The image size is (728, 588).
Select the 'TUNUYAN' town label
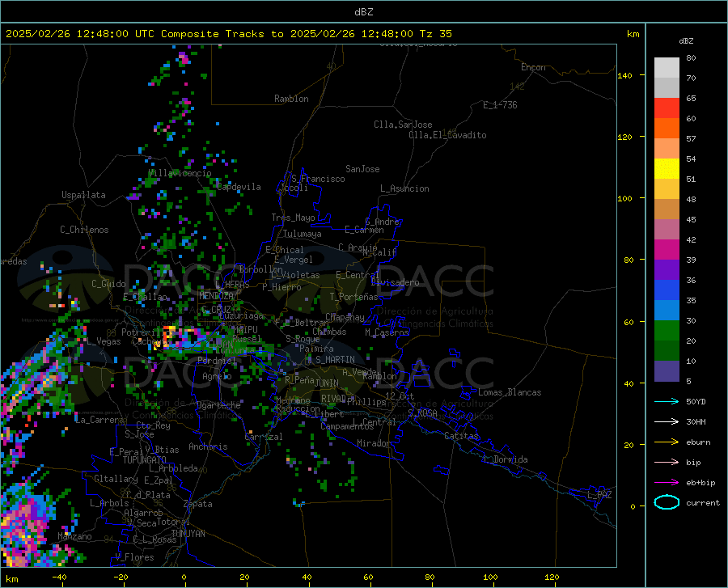tap(188, 534)
